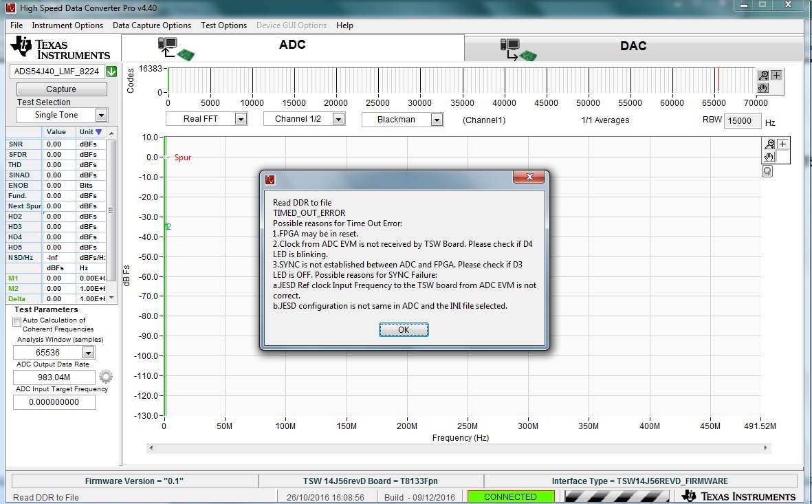Expand the Blackman window dropdown
Image resolution: width=812 pixels, height=504 pixels.
(x=437, y=120)
